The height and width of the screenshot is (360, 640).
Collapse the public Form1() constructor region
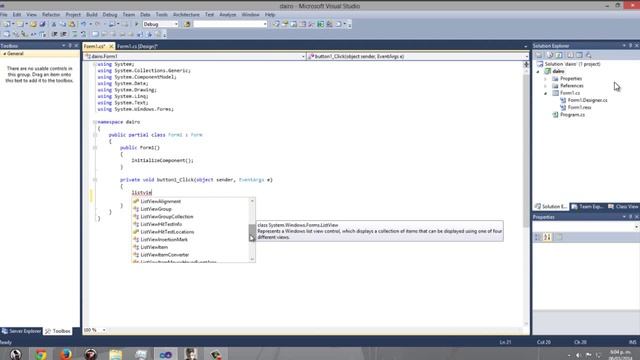click(95, 148)
